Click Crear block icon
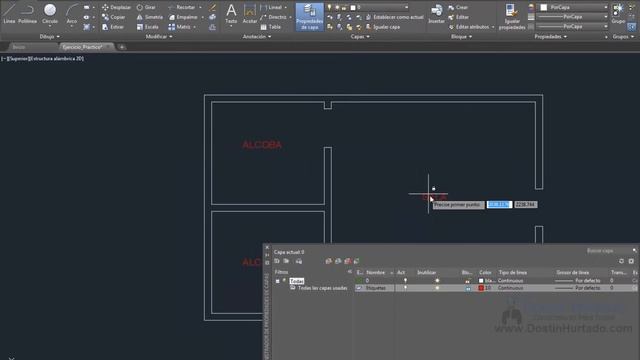This screenshot has height=360, width=640. coord(458,7)
